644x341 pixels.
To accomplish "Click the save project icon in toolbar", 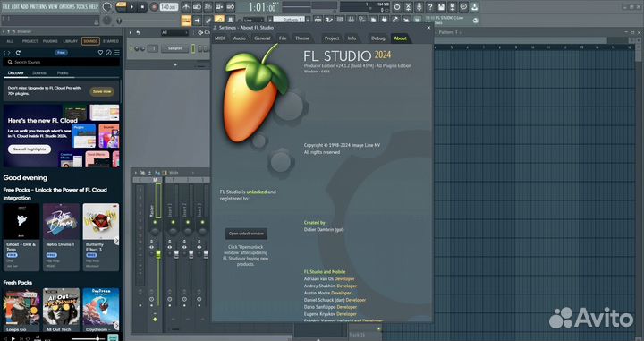I will click(x=441, y=7).
